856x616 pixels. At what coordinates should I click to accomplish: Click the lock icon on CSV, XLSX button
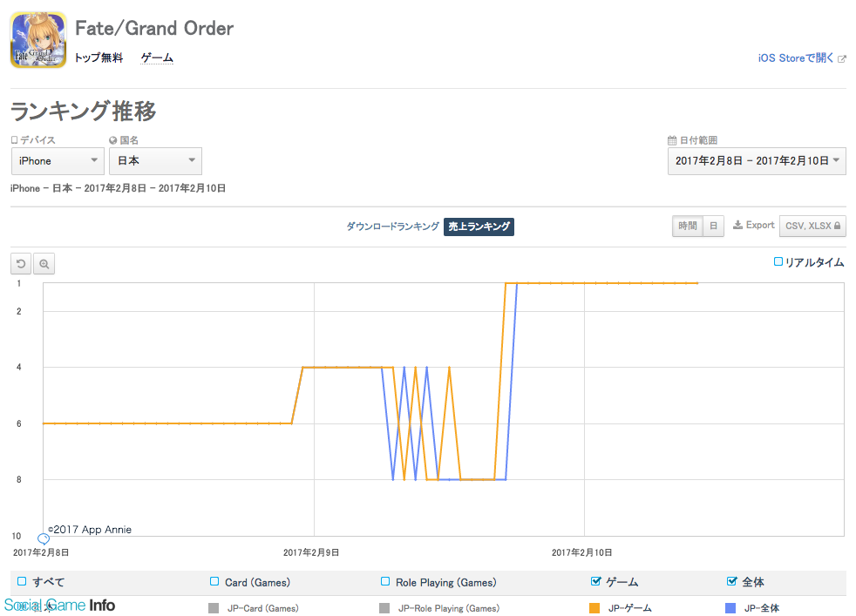click(x=838, y=226)
